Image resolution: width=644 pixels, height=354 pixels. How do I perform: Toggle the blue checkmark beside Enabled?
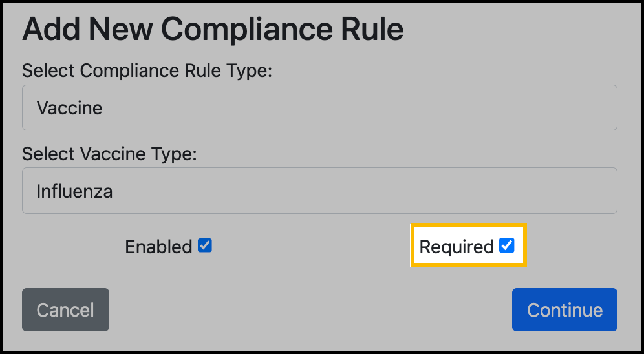coord(205,246)
